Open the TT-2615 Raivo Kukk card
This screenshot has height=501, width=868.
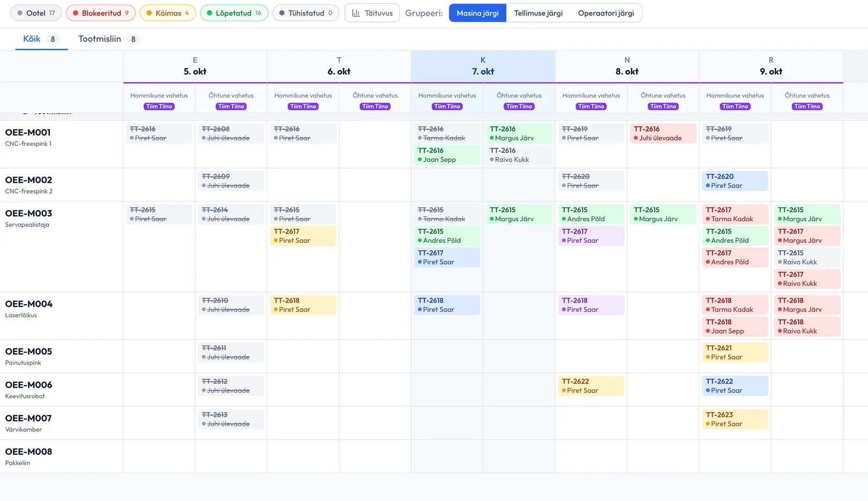point(807,258)
